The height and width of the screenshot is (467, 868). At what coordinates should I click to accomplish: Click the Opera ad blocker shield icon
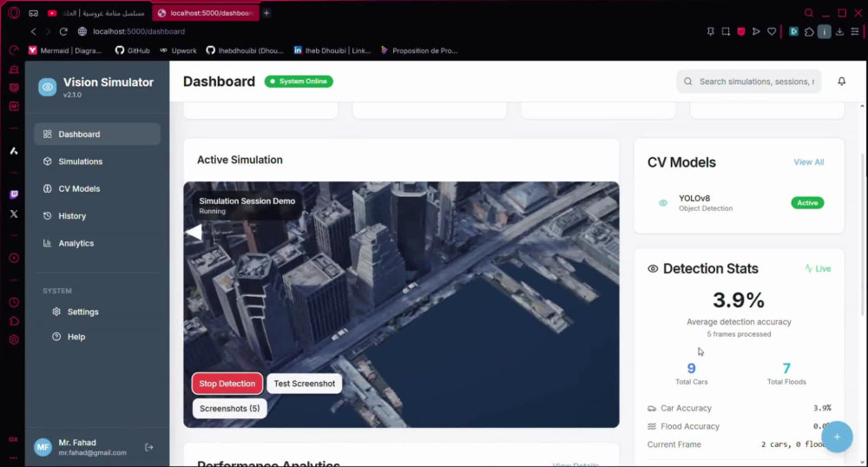(740, 31)
